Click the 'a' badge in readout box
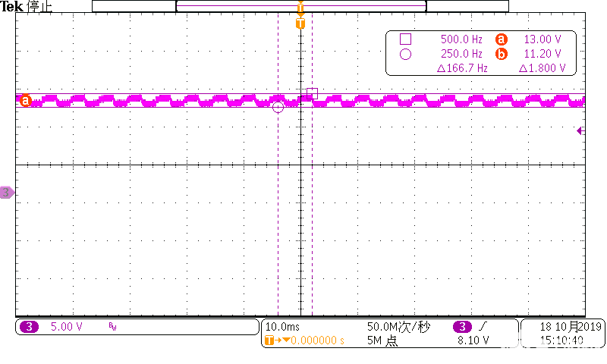 [x=502, y=39]
